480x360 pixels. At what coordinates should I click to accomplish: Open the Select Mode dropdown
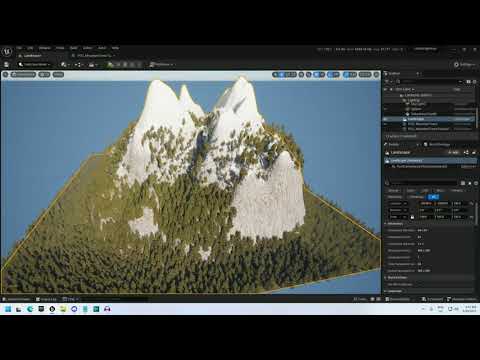click(x=35, y=64)
